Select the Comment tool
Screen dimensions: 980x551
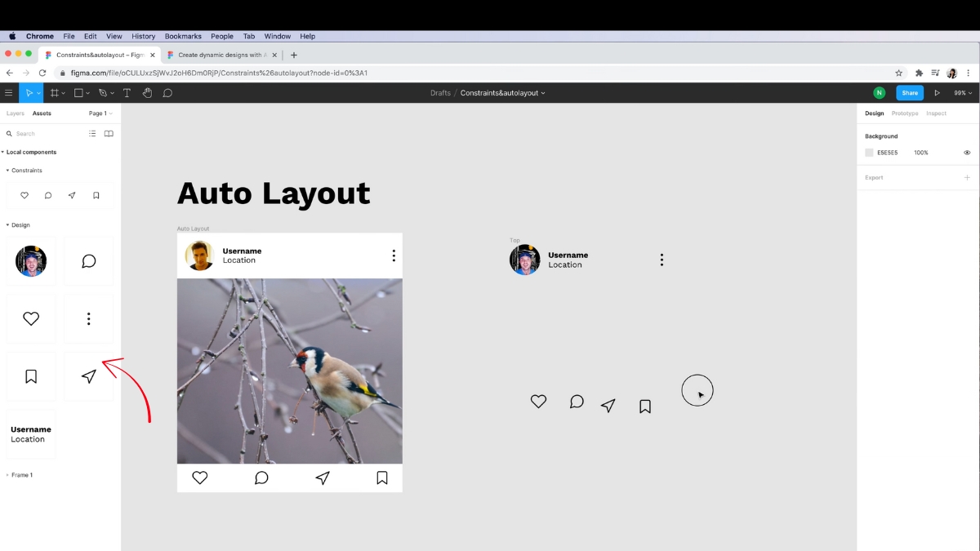pos(167,93)
